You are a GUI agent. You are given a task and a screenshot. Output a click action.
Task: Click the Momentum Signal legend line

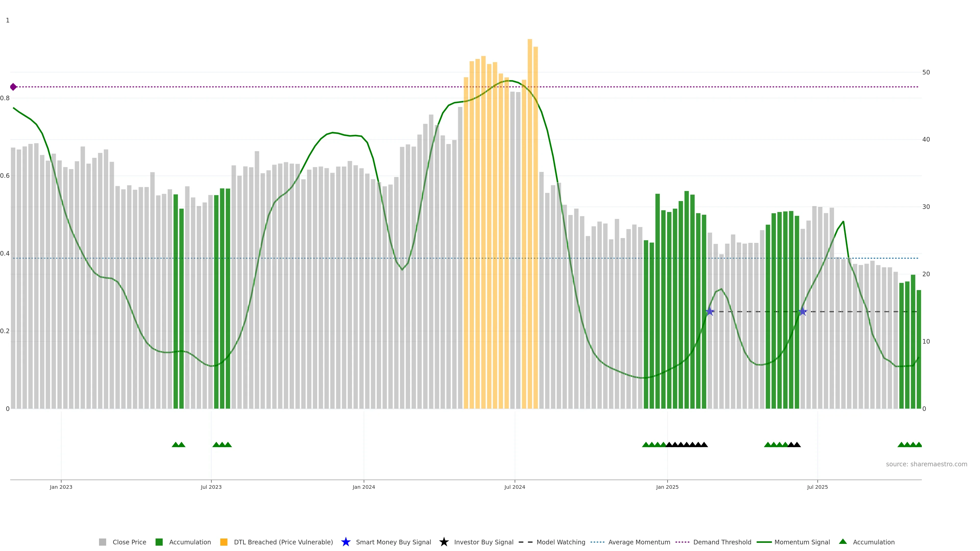(x=764, y=542)
